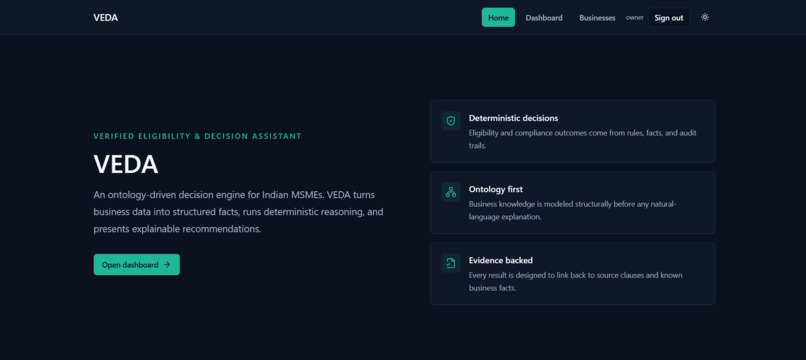Image resolution: width=806 pixels, height=360 pixels.
Task: Click the Evidence backed card title
Action: [501, 260]
